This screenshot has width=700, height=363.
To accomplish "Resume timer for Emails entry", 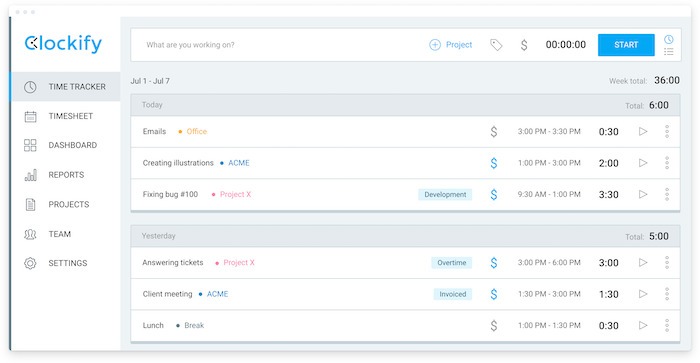I will pyautogui.click(x=643, y=131).
